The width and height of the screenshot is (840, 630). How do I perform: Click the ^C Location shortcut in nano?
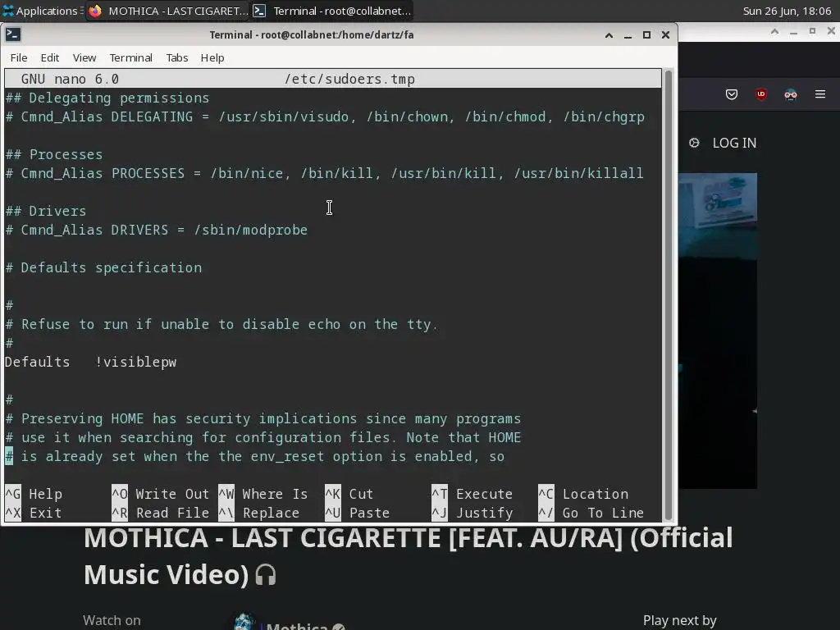pos(583,494)
